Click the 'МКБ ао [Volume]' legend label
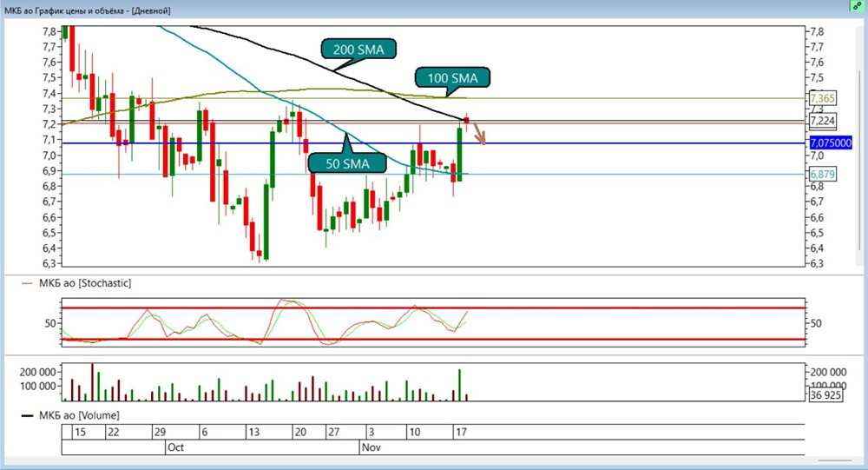Viewport: 868px width, 470px height. point(79,415)
